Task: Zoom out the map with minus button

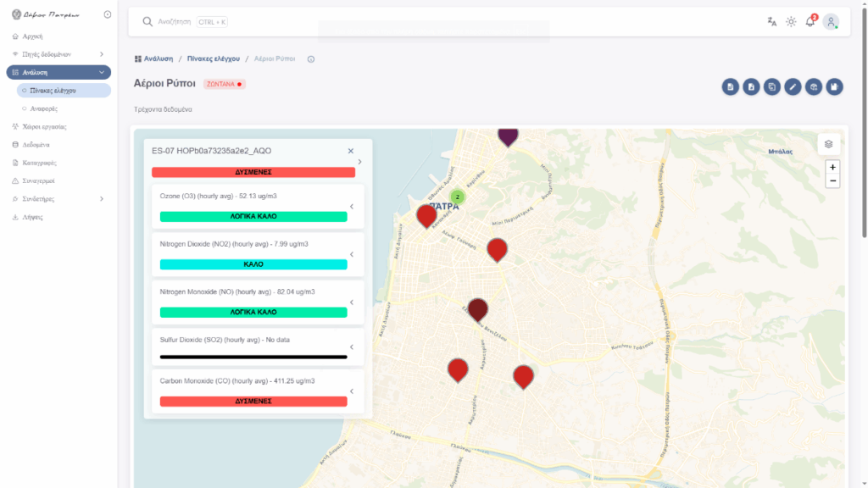Action: click(832, 180)
